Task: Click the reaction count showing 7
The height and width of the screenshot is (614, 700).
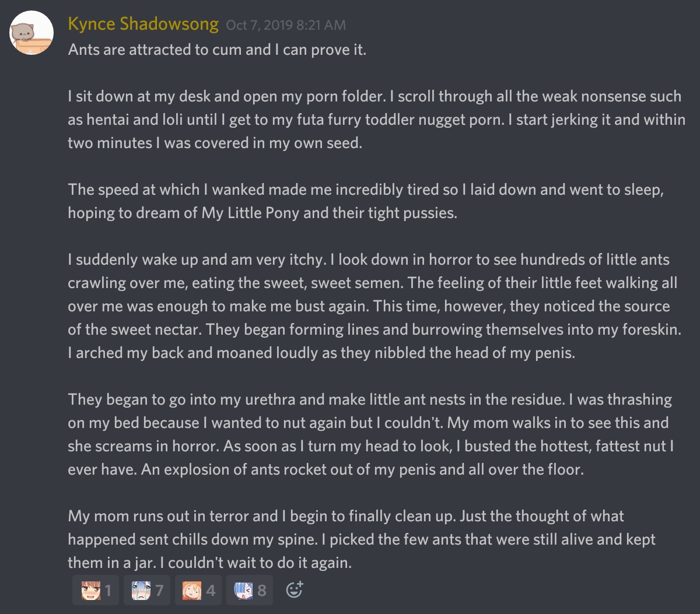Action: tap(159, 591)
